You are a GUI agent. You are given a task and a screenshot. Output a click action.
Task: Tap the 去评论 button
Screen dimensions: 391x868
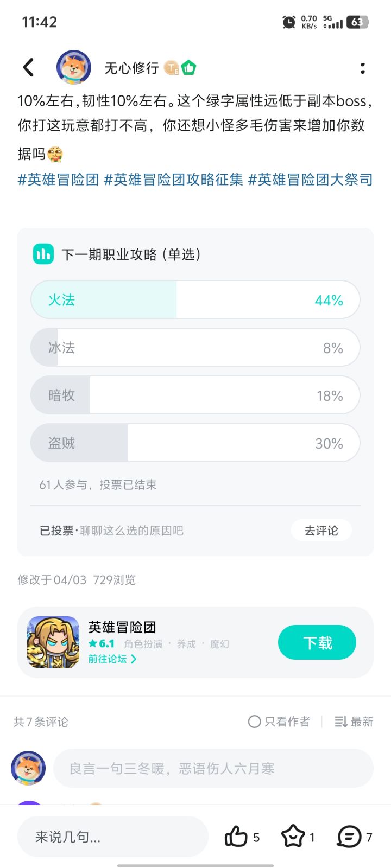[x=321, y=531]
